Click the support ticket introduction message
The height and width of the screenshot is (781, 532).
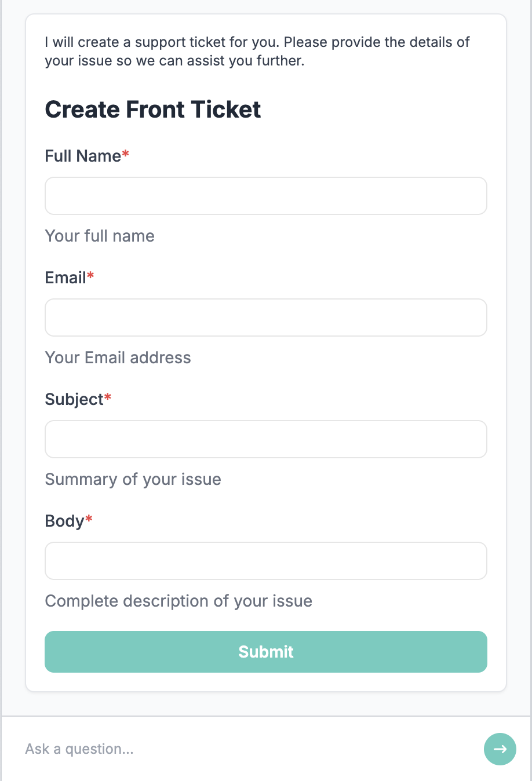[x=257, y=51]
